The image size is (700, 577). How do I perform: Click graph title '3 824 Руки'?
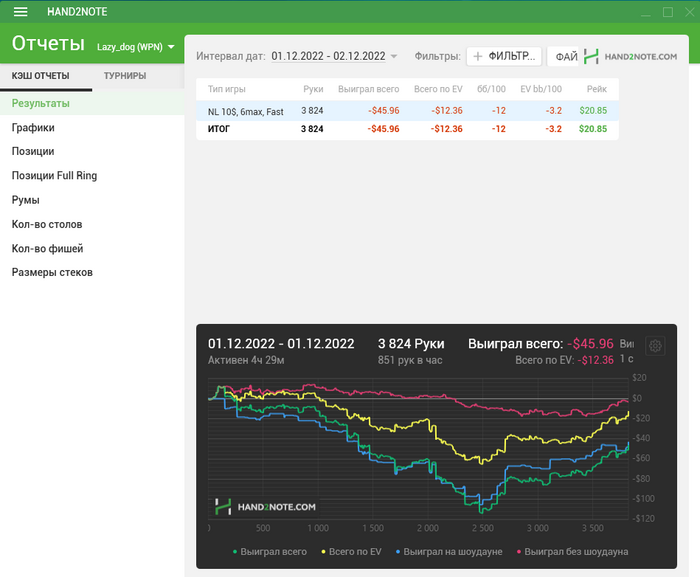(x=411, y=343)
